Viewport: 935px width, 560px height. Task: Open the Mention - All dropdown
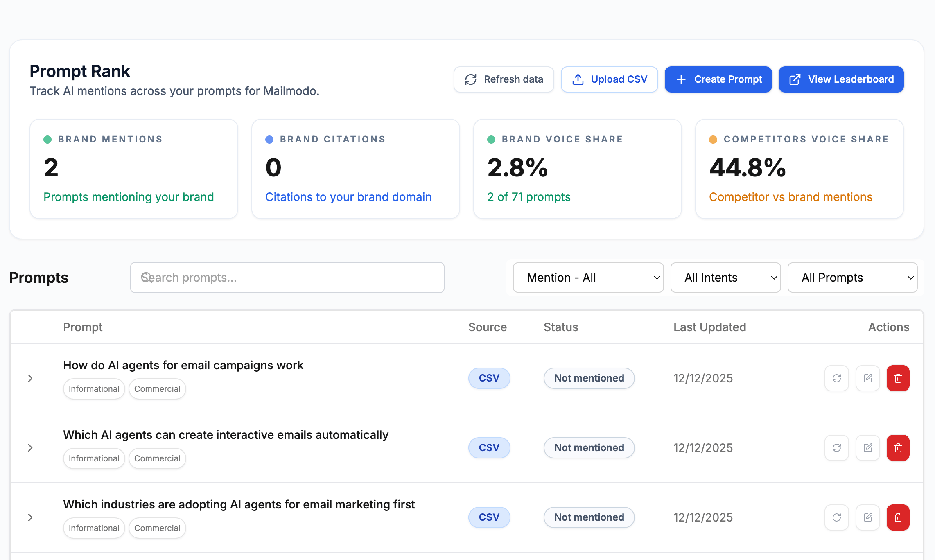pyautogui.click(x=588, y=278)
